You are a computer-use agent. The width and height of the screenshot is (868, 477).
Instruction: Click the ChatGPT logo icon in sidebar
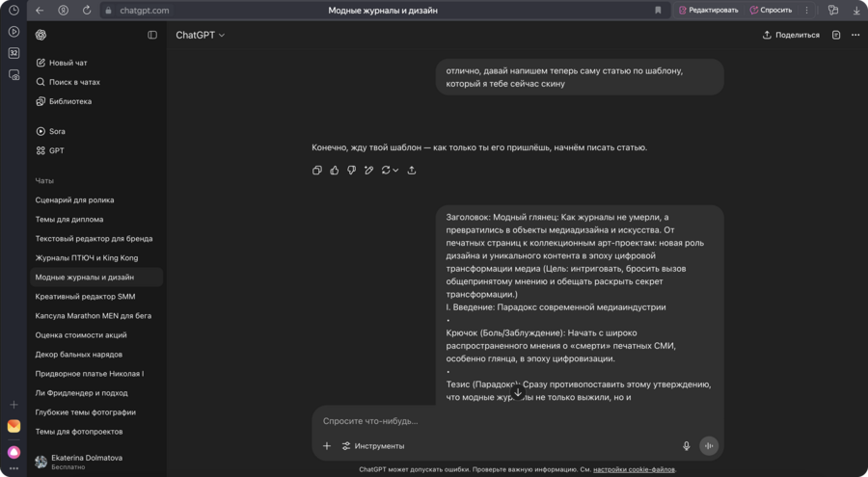click(x=41, y=35)
